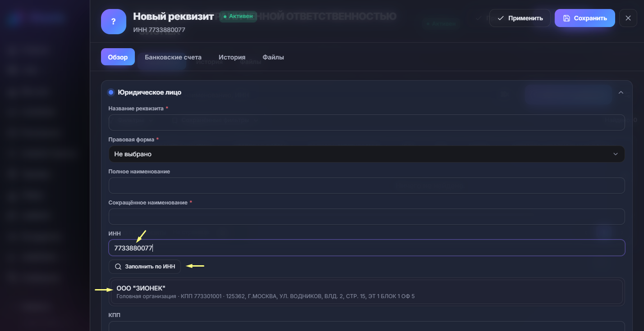This screenshot has width=644, height=331.
Task: Open the Правовая форма dropdown
Action: [367, 154]
